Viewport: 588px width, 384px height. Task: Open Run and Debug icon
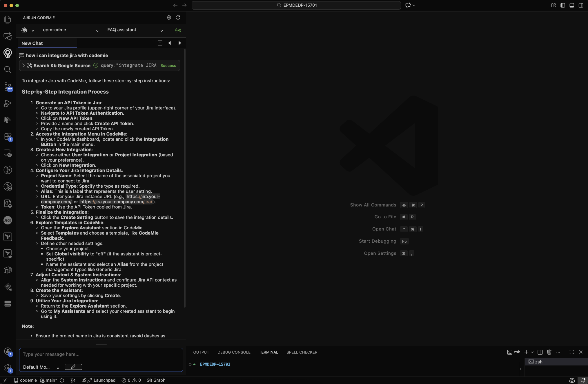pos(8,103)
